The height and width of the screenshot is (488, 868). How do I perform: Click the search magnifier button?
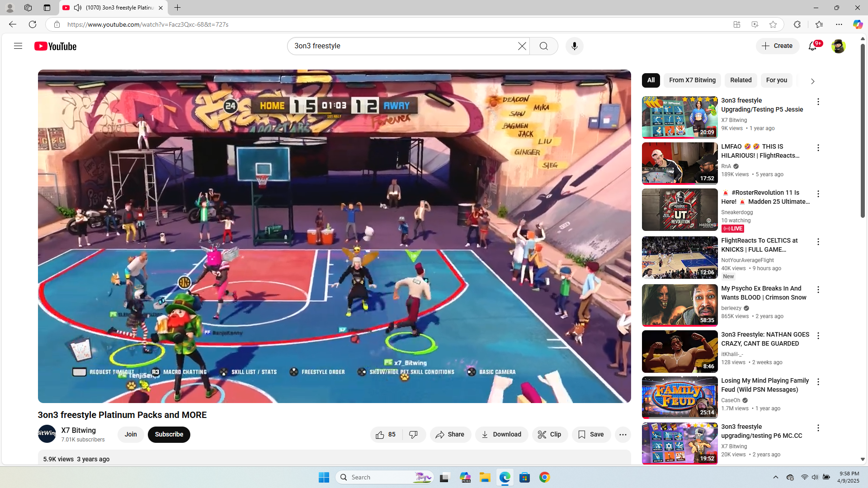[544, 46]
